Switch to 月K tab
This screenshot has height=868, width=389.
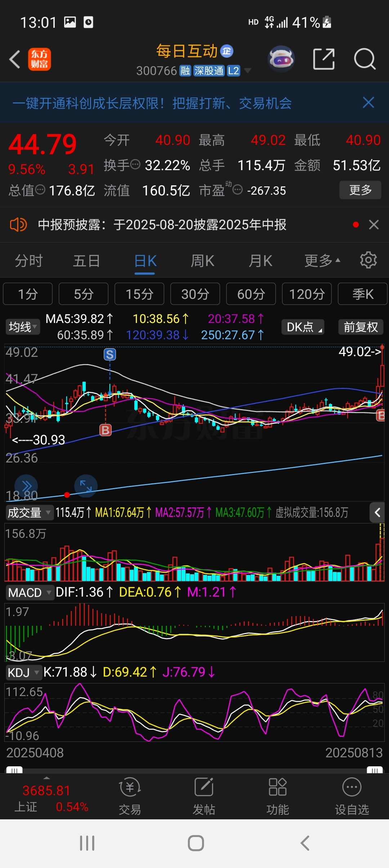[x=260, y=261]
